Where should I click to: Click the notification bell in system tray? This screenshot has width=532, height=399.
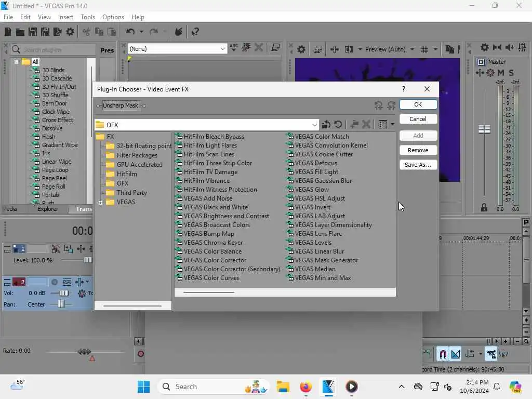pos(496,387)
